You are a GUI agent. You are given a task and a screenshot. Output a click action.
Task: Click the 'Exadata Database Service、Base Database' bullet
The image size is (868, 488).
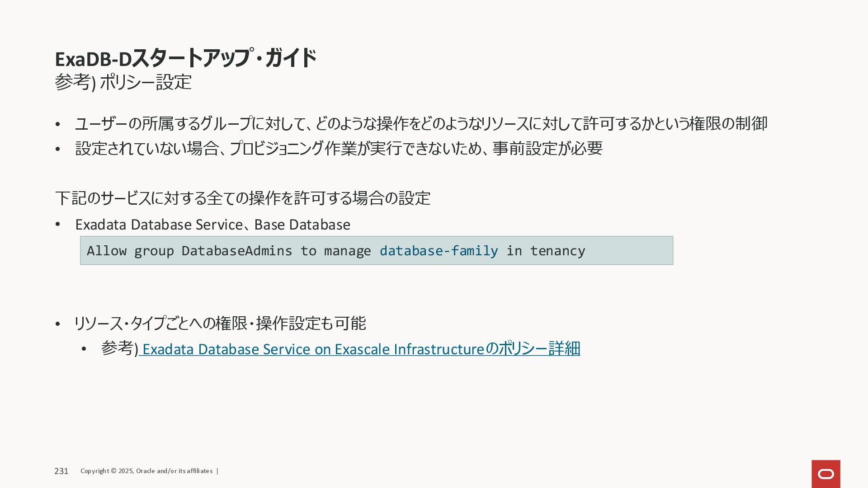pyautogui.click(x=212, y=225)
